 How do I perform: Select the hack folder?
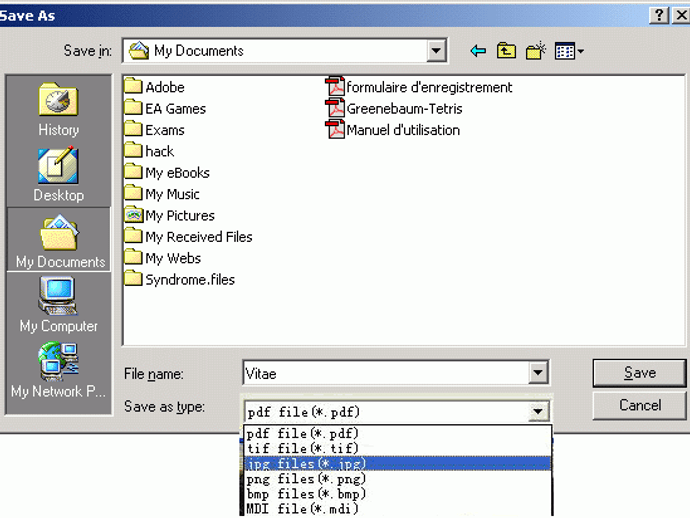coord(149,151)
